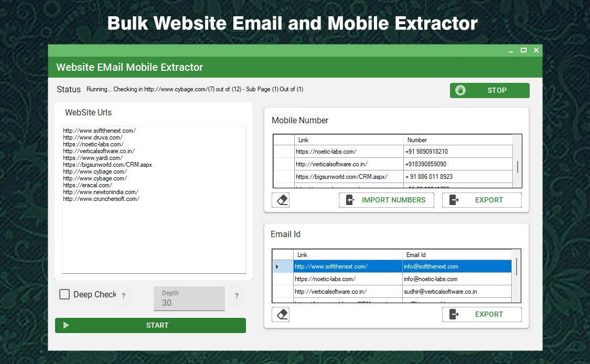Click the hand icon on the STOP button
The image size is (590, 364).
click(460, 90)
